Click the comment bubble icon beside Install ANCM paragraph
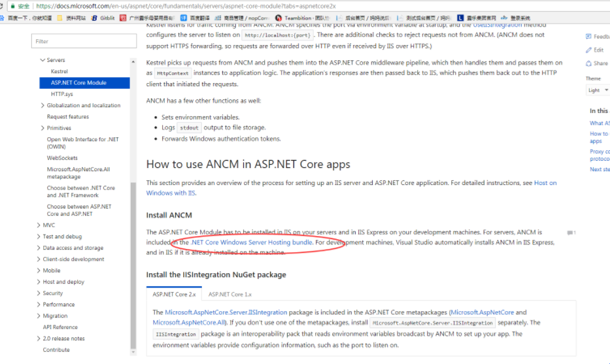 pos(571,233)
